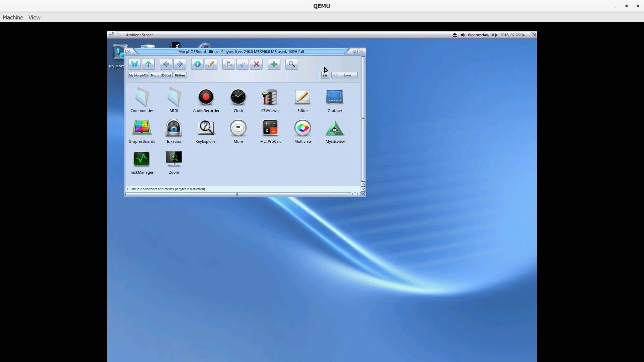Click the eject icon in the screen bar

point(455,35)
